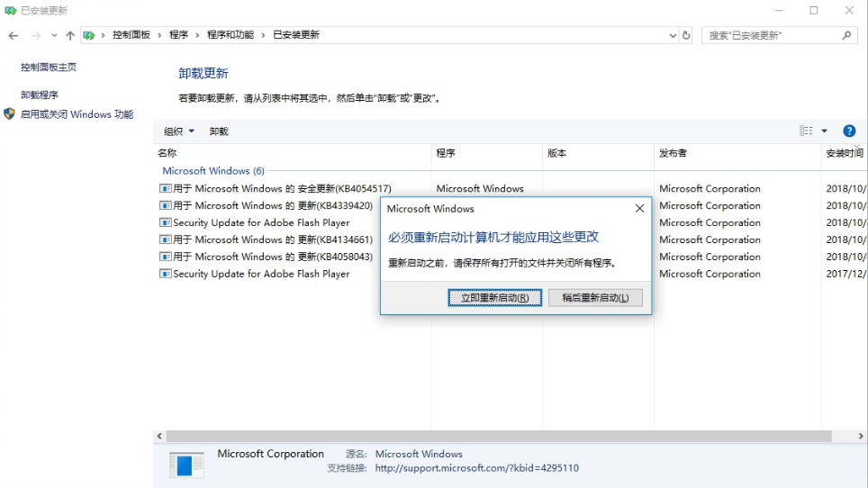Viewport: 868px width, 488px height.
Task: Expand chevron after 程序和功能 breadcrumb
Action: coord(263,35)
